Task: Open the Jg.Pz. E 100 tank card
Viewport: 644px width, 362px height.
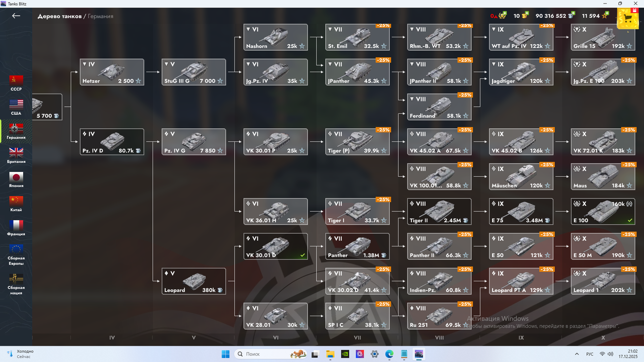Action: tap(603, 72)
